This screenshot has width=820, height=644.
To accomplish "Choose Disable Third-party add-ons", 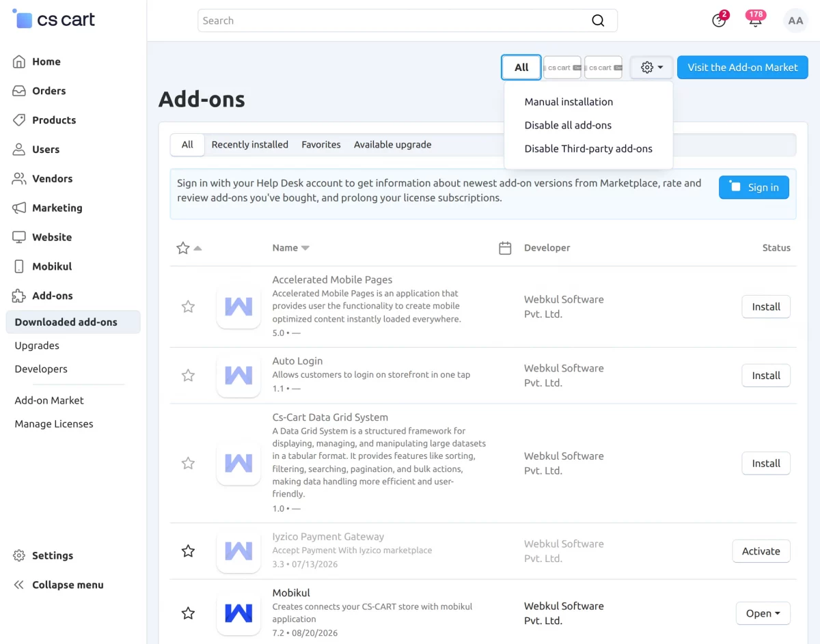I will tap(588, 148).
